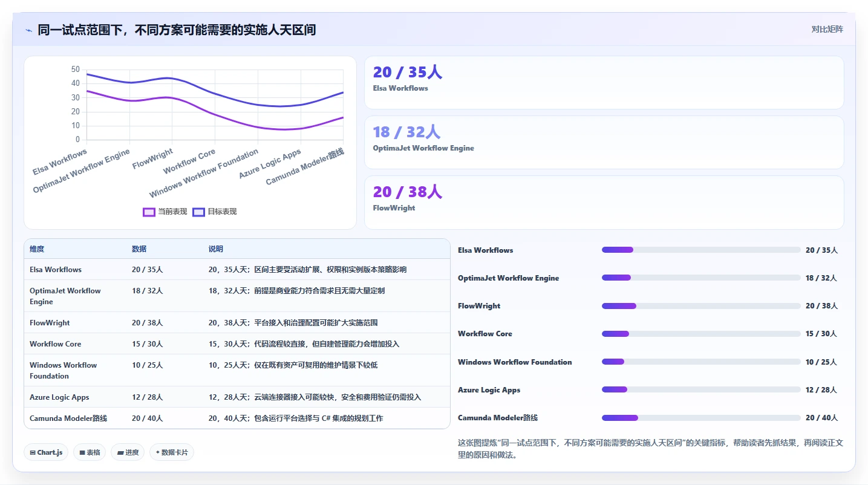Click Workflow Core in the table's 维度 column

pos(55,344)
